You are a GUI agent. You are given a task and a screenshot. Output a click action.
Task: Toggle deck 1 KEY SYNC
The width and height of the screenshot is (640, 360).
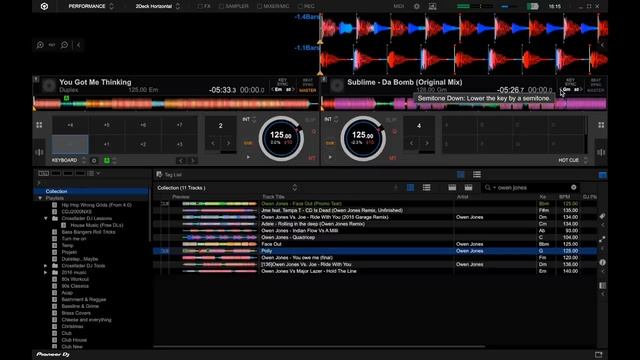[x=282, y=82]
